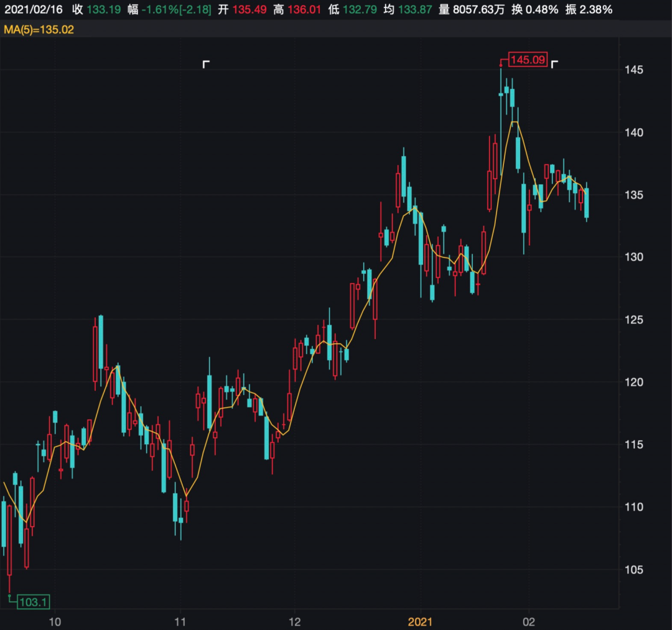Click the change value -1.61%[-2.18]

click(177, 9)
